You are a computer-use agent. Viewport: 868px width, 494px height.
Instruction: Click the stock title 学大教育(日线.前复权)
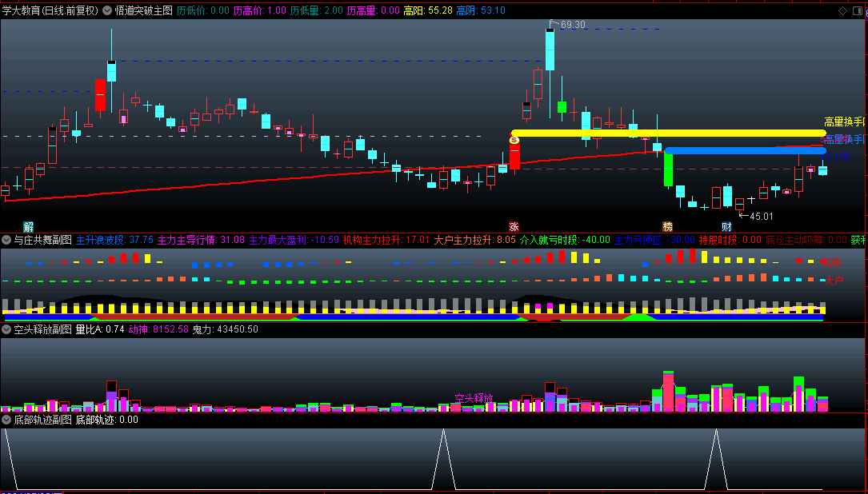pos(50,10)
